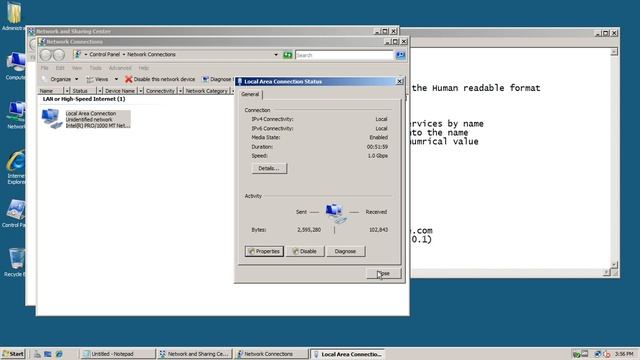
Task: Open the Edit menu in Network Connections
Action: click(60, 68)
